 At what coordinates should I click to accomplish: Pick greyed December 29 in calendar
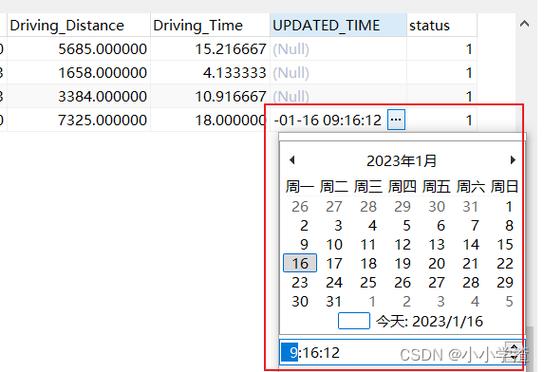(x=402, y=206)
